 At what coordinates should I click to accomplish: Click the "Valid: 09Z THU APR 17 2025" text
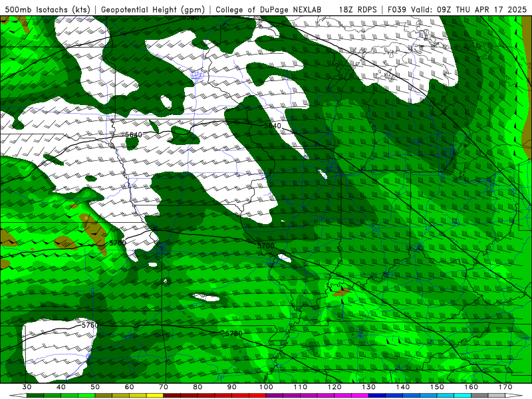point(469,9)
